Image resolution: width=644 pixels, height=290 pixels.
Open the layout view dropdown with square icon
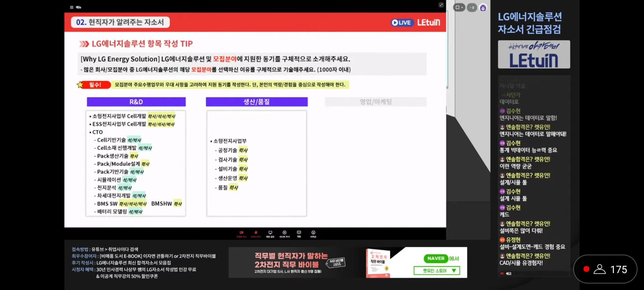point(459,8)
